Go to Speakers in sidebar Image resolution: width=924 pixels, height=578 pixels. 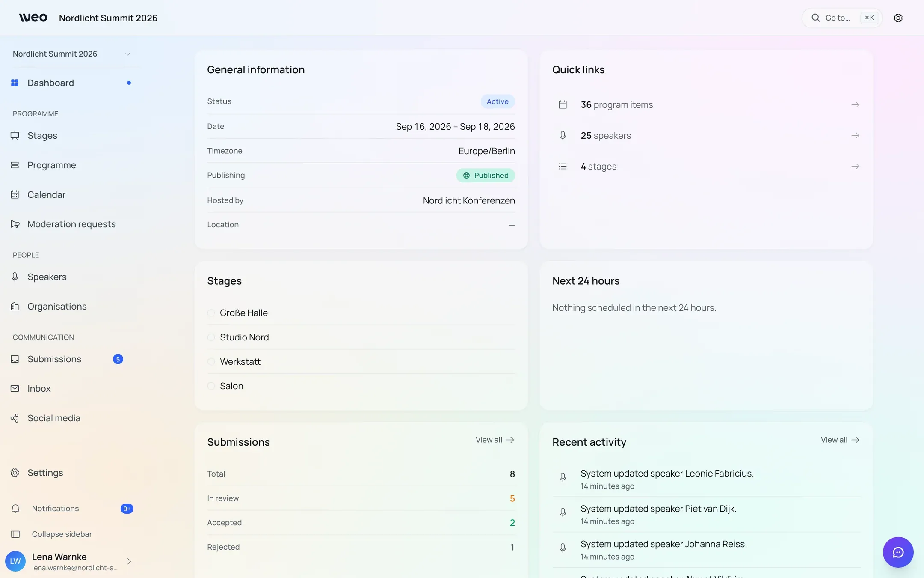tap(71, 277)
